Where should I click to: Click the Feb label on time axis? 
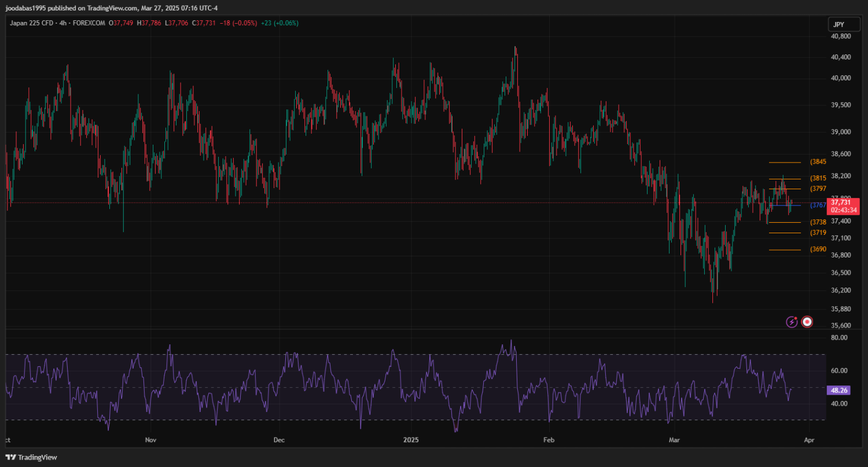click(x=549, y=440)
